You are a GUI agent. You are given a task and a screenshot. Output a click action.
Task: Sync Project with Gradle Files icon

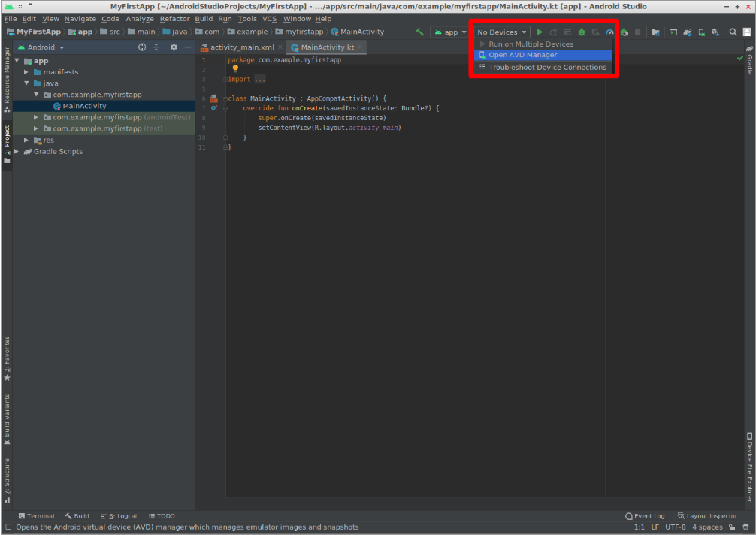[687, 32]
